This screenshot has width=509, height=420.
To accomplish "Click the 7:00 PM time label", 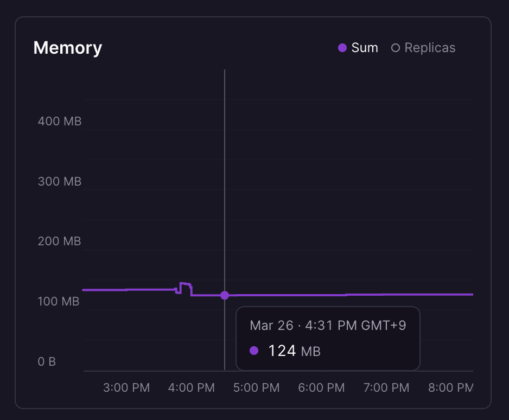I will [x=386, y=387].
